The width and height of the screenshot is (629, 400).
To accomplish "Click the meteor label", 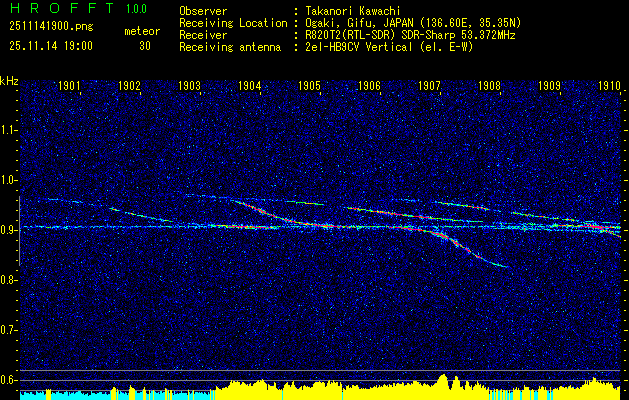I will 142,31.
